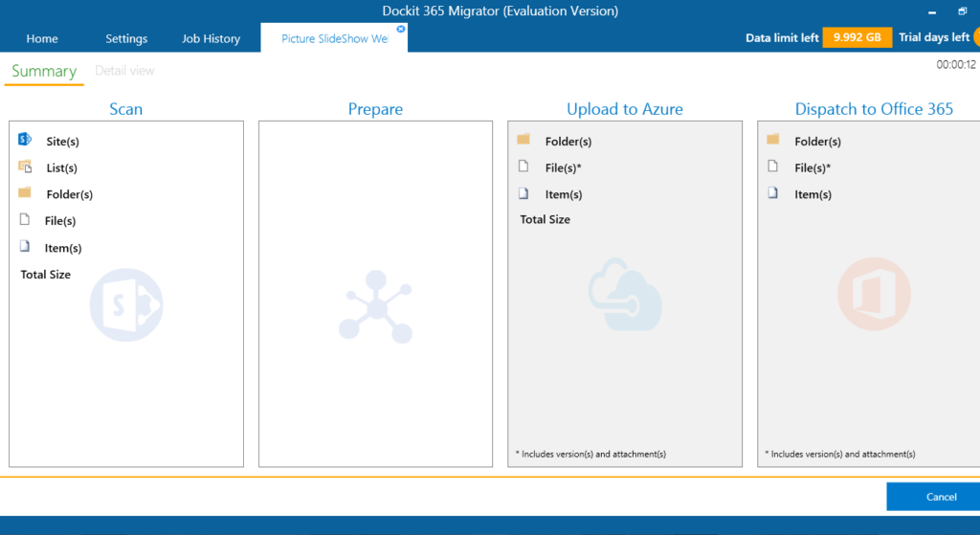
Task: Click Total Size in Upload to Azure panel
Action: [x=545, y=219]
